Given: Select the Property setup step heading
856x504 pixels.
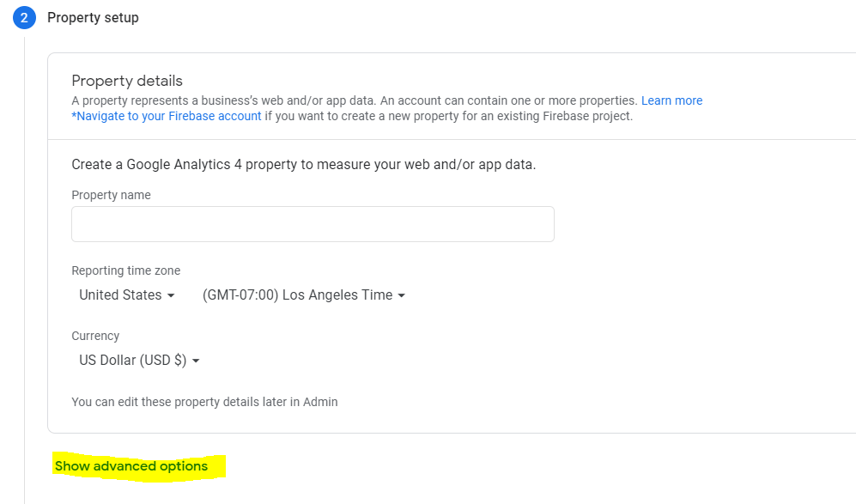Looking at the screenshot, I should (93, 17).
